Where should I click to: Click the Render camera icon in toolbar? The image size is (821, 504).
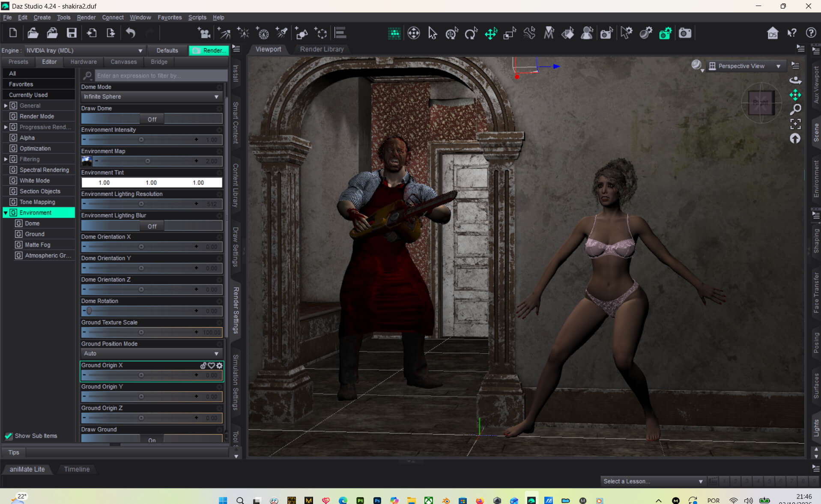[x=685, y=33]
